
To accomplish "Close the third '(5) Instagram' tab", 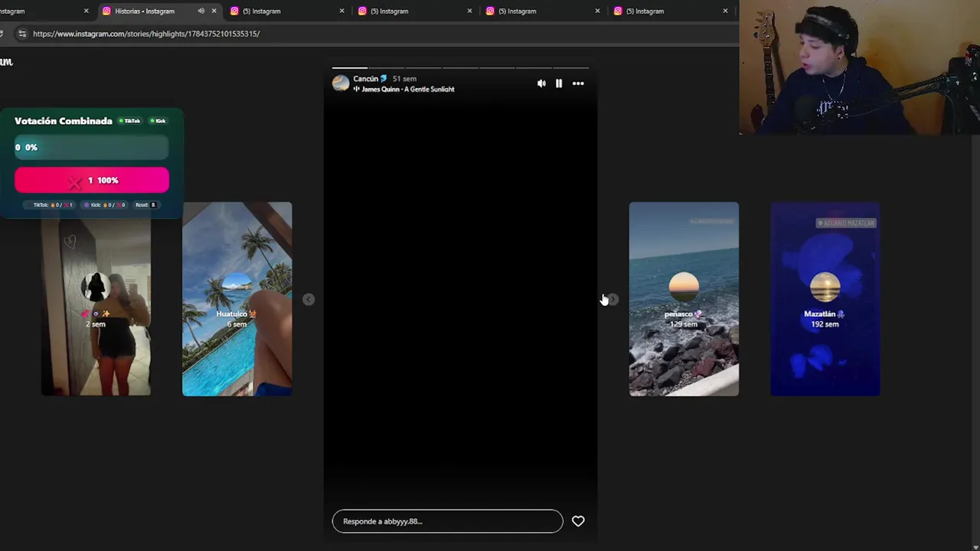I will click(598, 11).
